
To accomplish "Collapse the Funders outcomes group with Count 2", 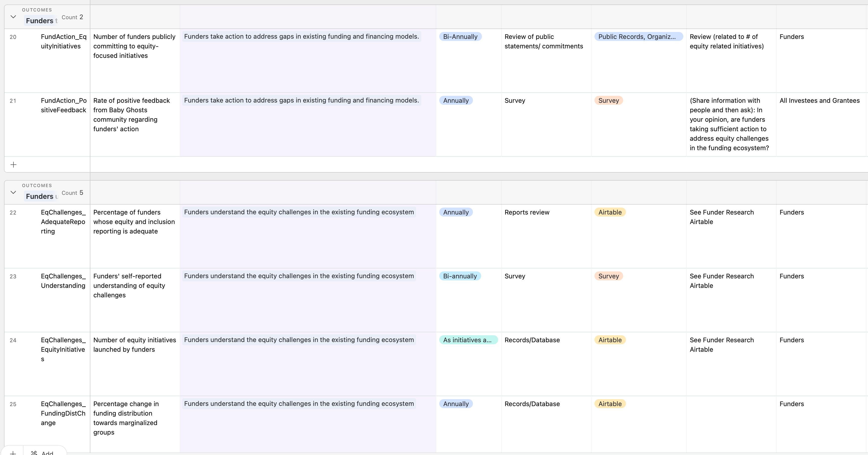I will point(13,16).
